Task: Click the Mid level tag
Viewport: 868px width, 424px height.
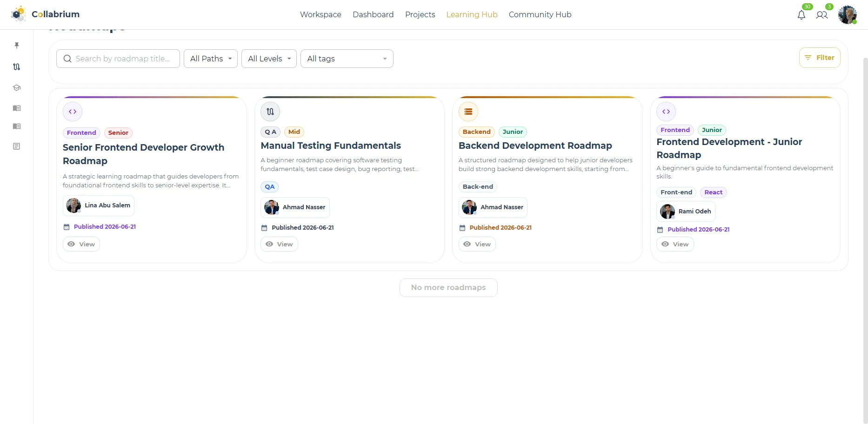Action: click(x=294, y=132)
